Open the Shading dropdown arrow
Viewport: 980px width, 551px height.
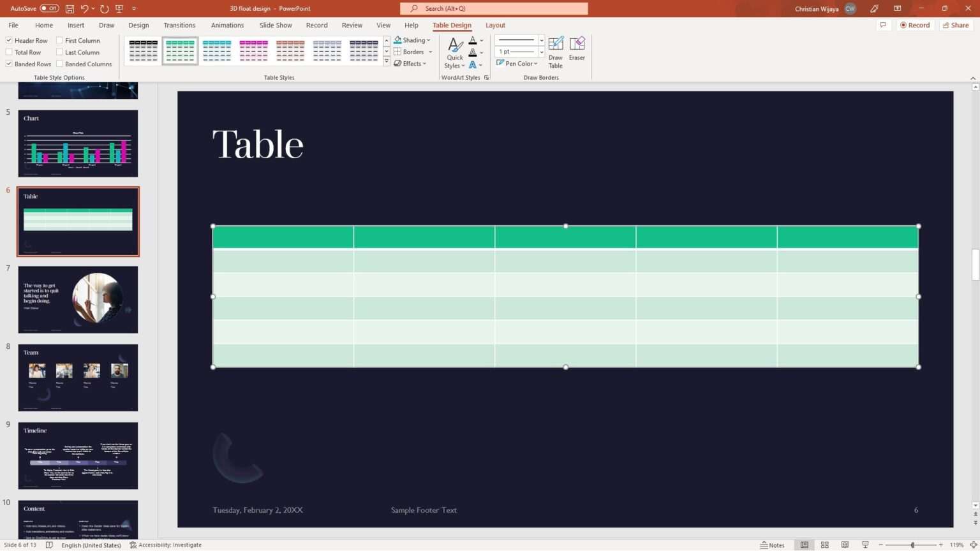pos(429,40)
